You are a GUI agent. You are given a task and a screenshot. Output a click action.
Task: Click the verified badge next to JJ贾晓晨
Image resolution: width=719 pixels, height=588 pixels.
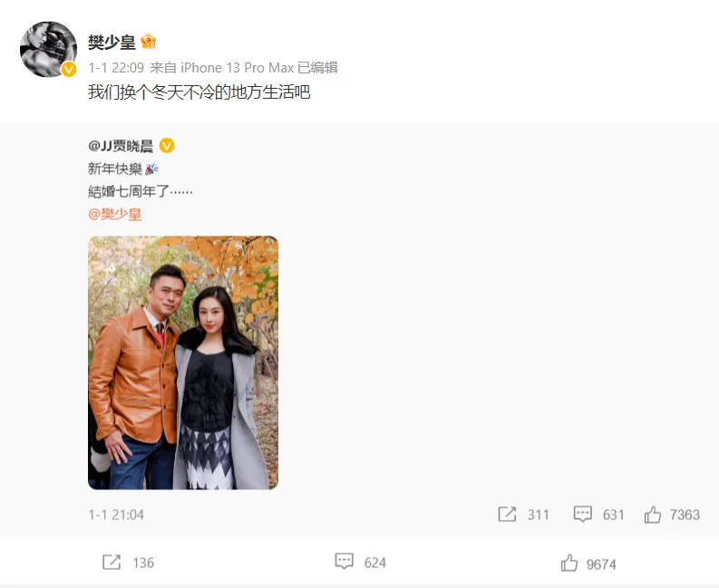(167, 146)
